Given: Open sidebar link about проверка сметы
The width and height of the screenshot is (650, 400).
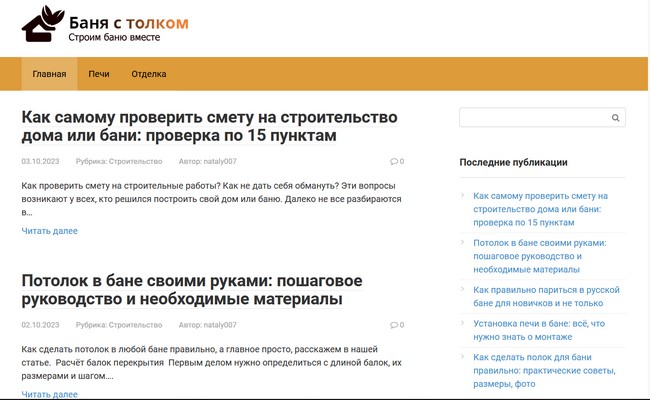Looking at the screenshot, I should pos(540,209).
